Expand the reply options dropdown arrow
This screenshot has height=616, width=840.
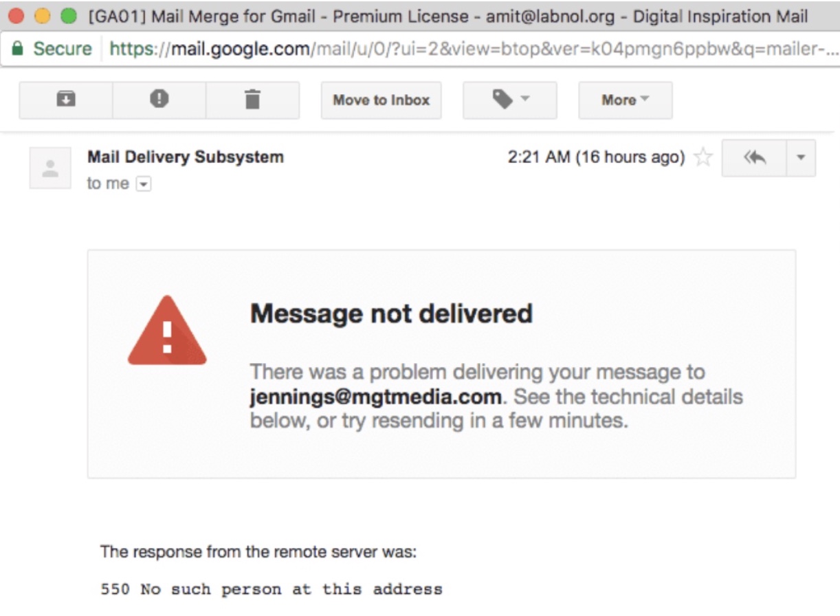800,158
